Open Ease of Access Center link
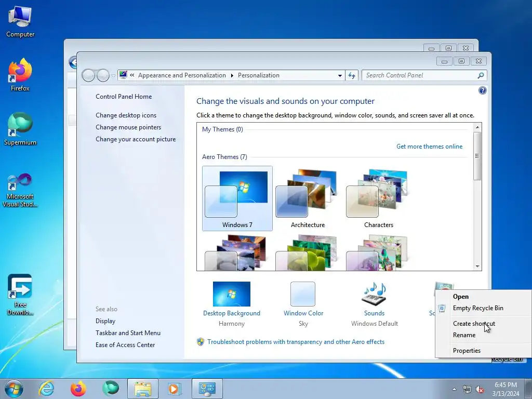This screenshot has width=532, height=399. (x=125, y=345)
